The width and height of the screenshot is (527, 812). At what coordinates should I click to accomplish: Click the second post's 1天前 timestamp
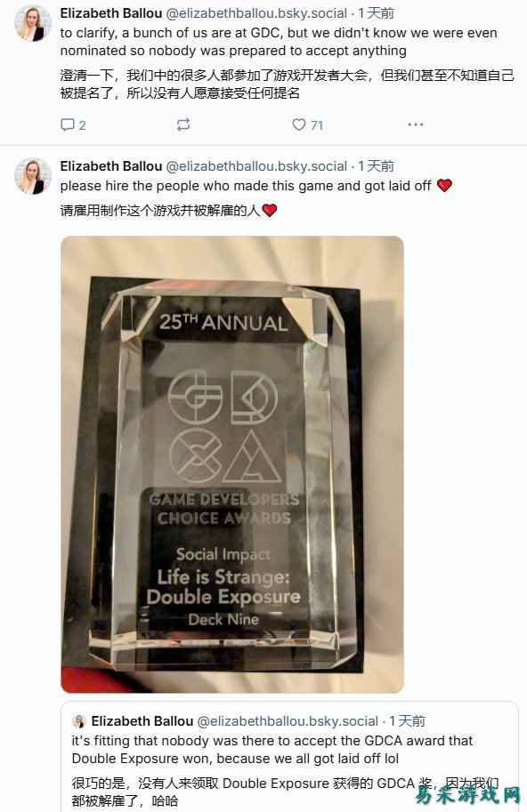(x=377, y=166)
